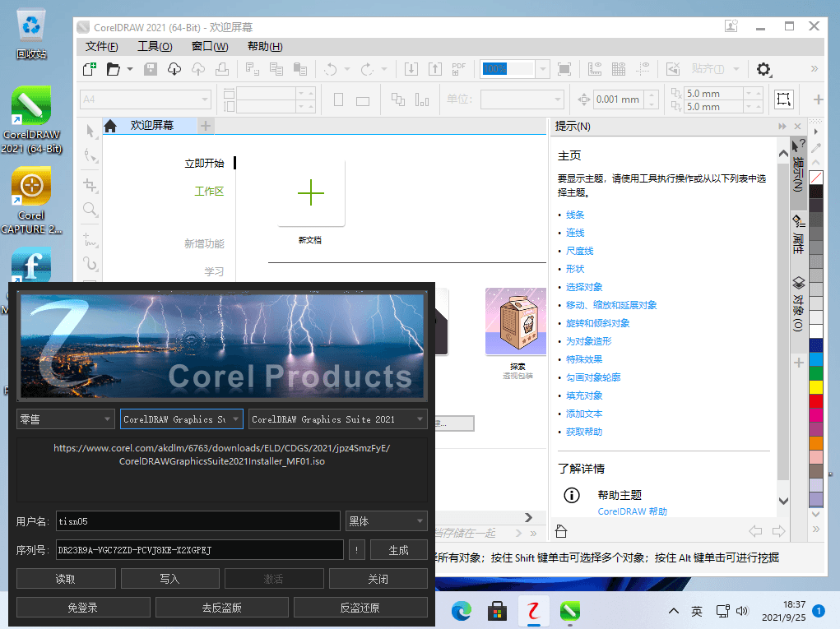Select the Freehand tool in toolbox
Image resolution: width=840 pixels, height=629 pixels.
coord(90,239)
